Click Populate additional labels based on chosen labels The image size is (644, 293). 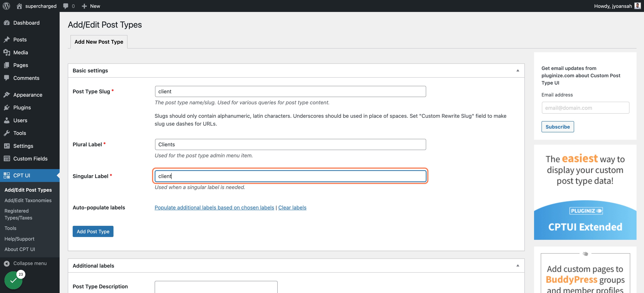(214, 208)
